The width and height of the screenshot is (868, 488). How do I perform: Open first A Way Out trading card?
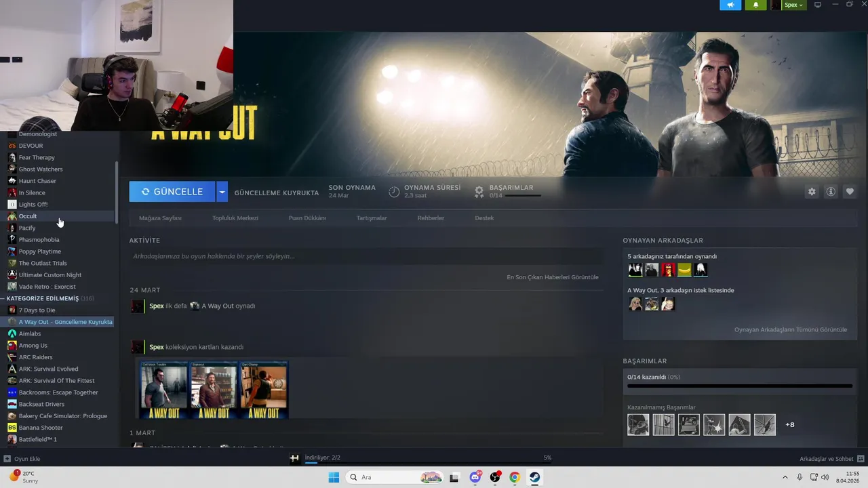(x=163, y=390)
